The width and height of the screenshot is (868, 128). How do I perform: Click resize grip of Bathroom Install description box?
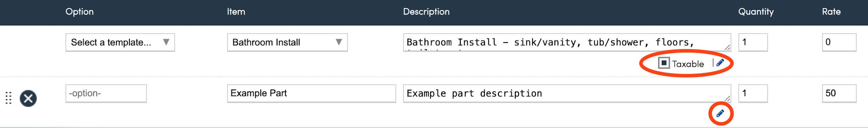pos(727,47)
